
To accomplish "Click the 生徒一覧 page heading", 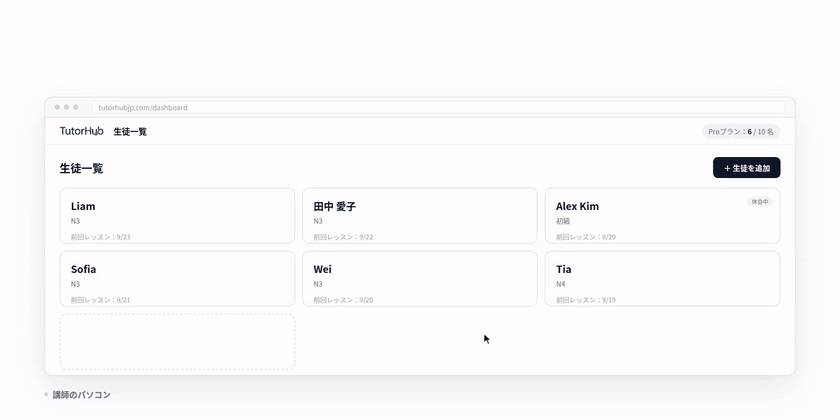I will [x=81, y=168].
